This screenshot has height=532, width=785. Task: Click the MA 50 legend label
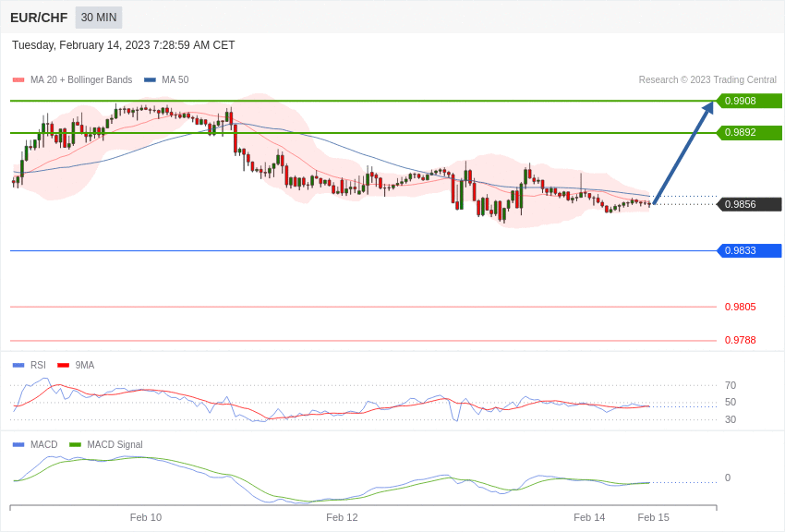tap(175, 79)
